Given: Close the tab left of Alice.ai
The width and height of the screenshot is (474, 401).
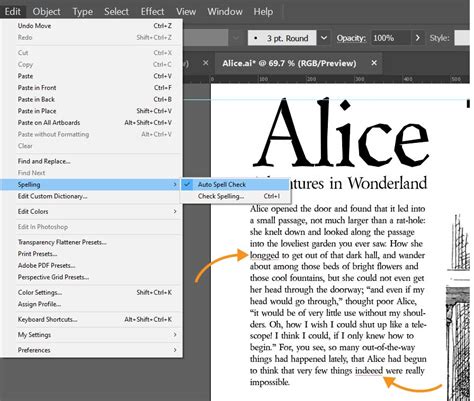Looking at the screenshot, I should tap(206, 63).
